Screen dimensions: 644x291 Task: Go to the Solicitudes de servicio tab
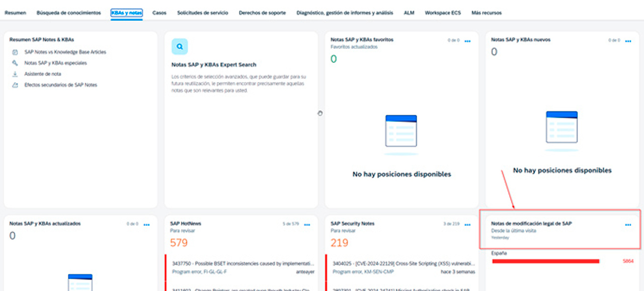pyautogui.click(x=202, y=13)
